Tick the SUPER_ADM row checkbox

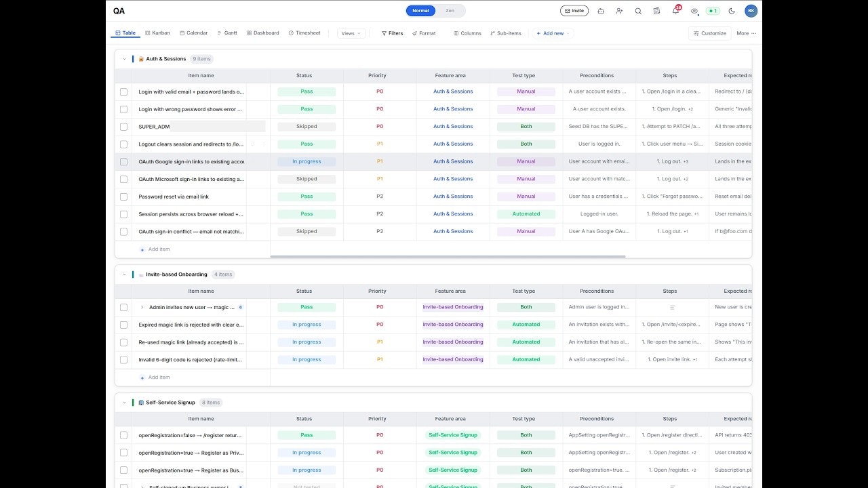123,127
